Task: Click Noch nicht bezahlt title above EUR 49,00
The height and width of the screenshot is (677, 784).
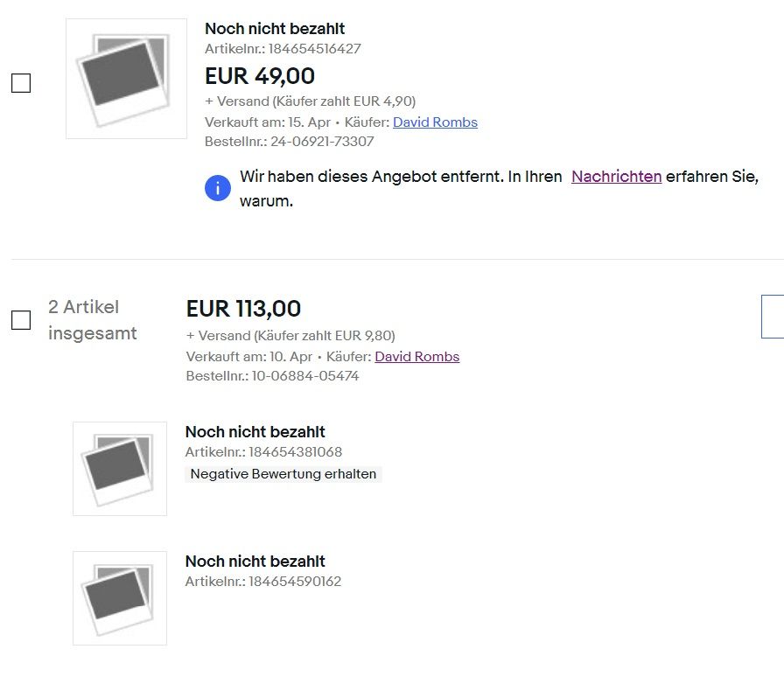Action: pyautogui.click(x=275, y=29)
